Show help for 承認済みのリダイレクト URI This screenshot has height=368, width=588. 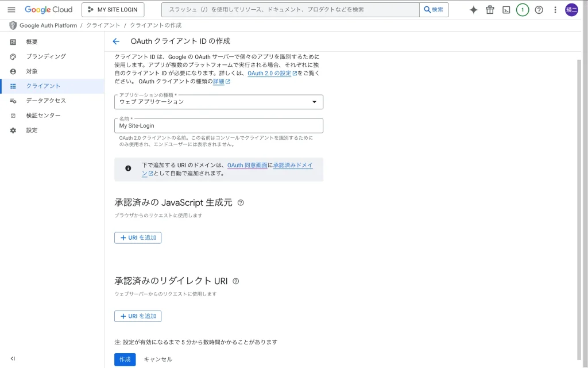pos(235,281)
